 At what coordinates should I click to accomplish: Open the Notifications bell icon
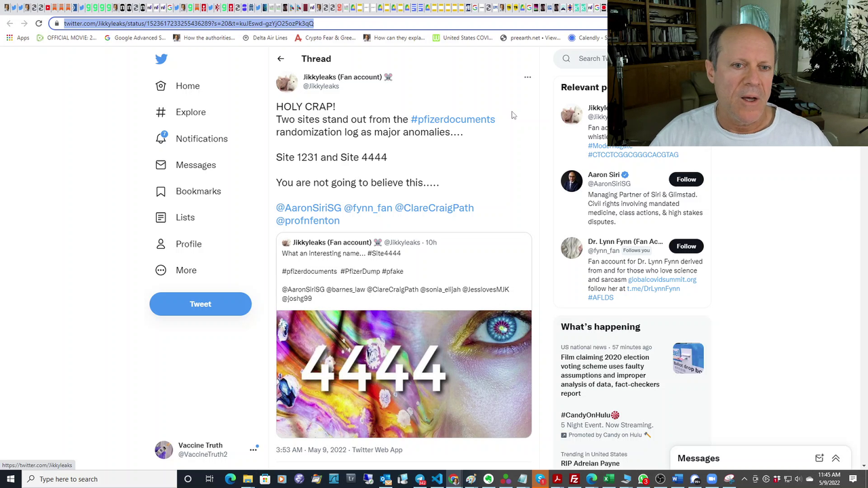(161, 138)
